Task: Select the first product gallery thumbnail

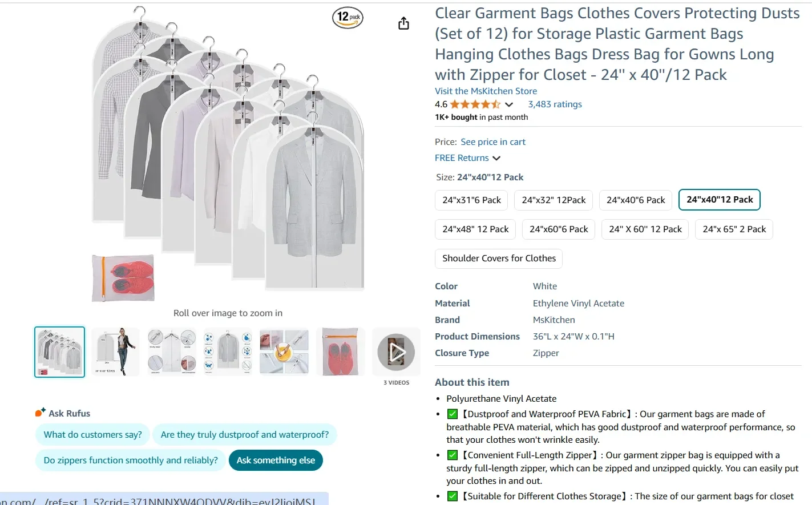Action: 59,352
